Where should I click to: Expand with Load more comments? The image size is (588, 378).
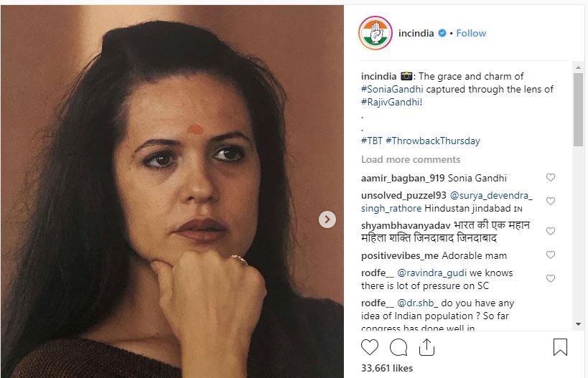[x=411, y=159]
